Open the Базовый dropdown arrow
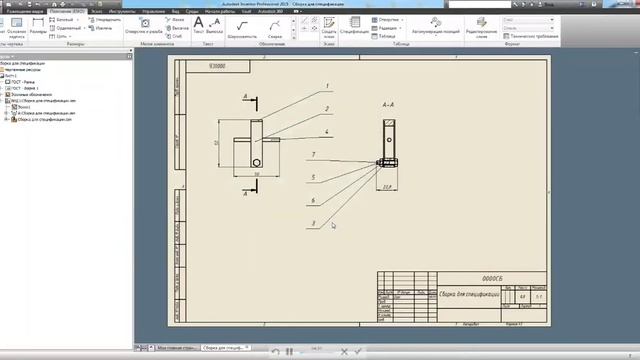This screenshot has width=640, height=360. point(78,20)
